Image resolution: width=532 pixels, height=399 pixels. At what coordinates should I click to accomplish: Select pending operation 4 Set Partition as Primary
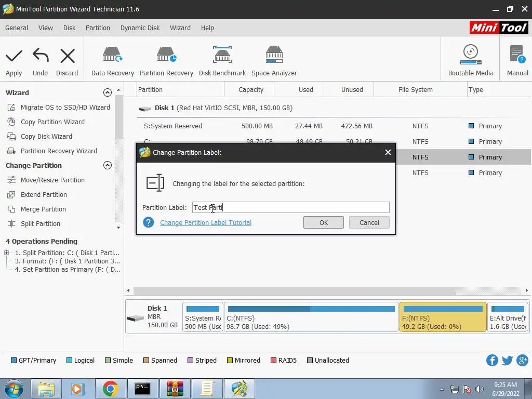tap(67, 270)
